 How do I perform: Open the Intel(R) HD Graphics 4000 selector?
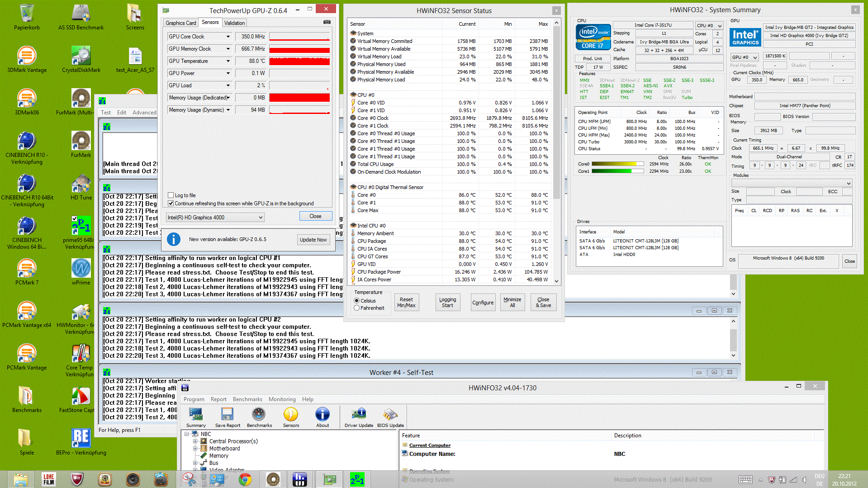(x=215, y=218)
